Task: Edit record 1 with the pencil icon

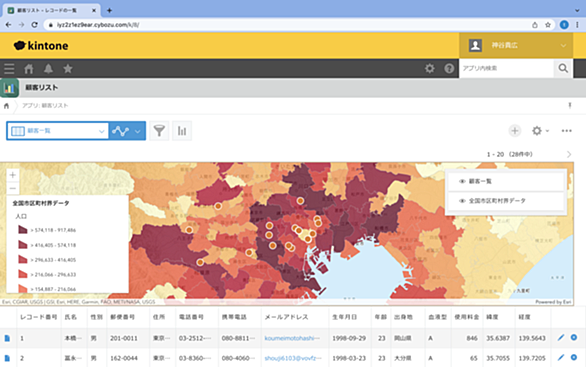Action: point(561,337)
